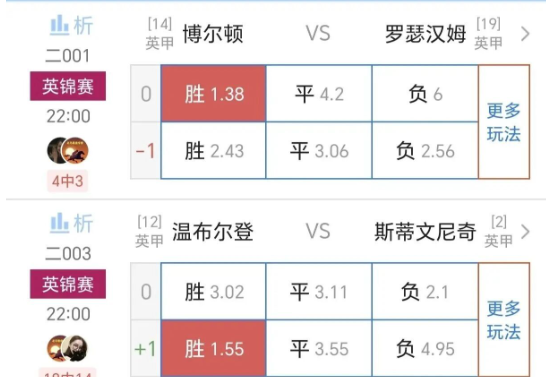Select 胜 2.43 handicap -1 option
The width and height of the screenshot is (546, 377).
[x=213, y=151]
